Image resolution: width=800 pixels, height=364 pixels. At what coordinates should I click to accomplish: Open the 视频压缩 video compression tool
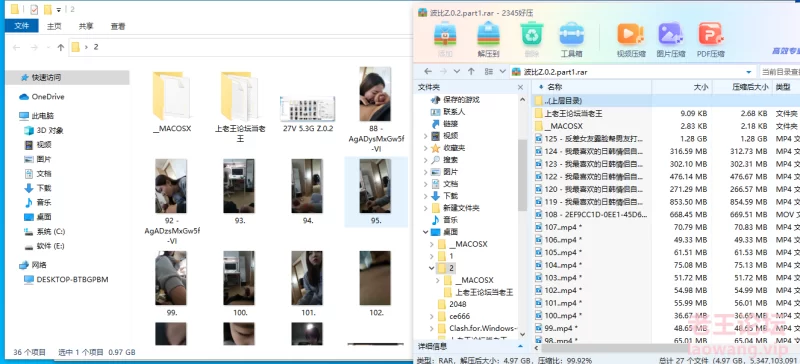(631, 39)
